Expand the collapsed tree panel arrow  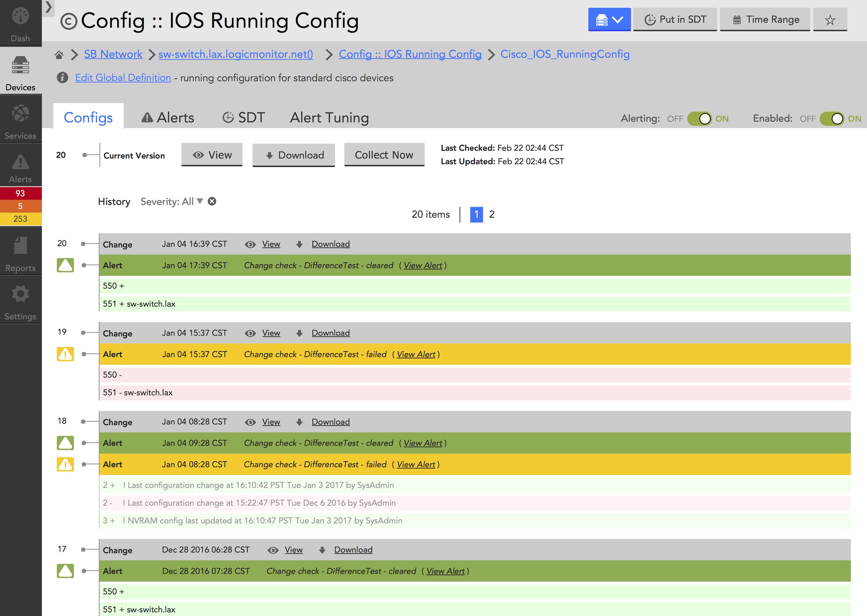(49, 7)
